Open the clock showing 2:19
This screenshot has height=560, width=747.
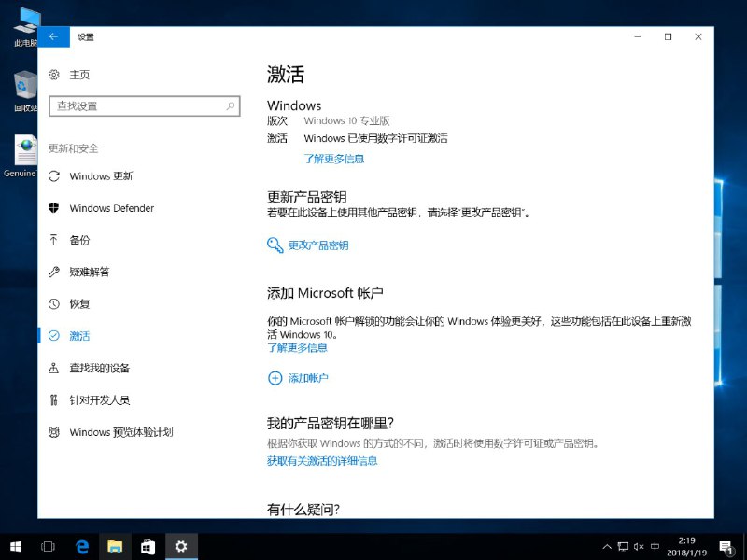[686, 547]
